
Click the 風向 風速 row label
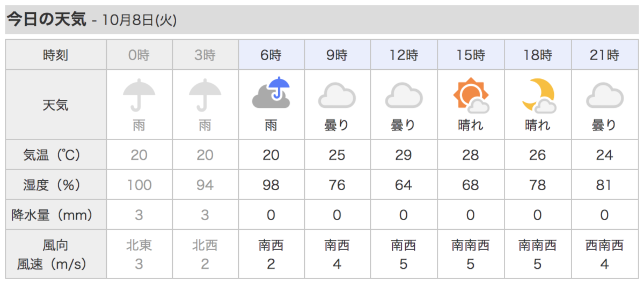pyautogui.click(x=56, y=255)
